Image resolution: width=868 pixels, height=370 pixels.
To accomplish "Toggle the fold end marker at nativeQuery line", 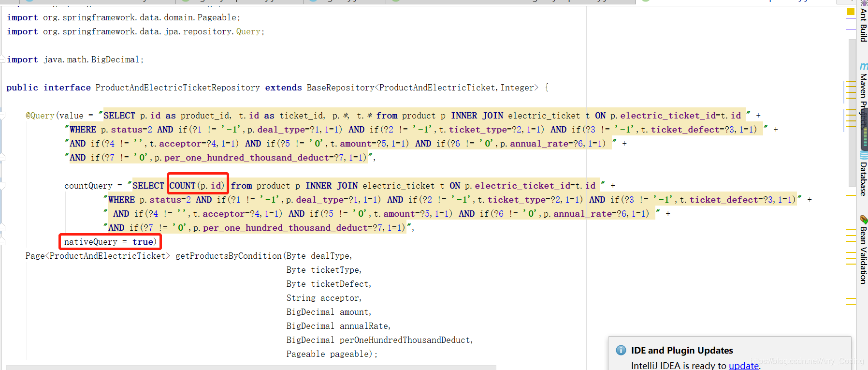I will coord(2,242).
